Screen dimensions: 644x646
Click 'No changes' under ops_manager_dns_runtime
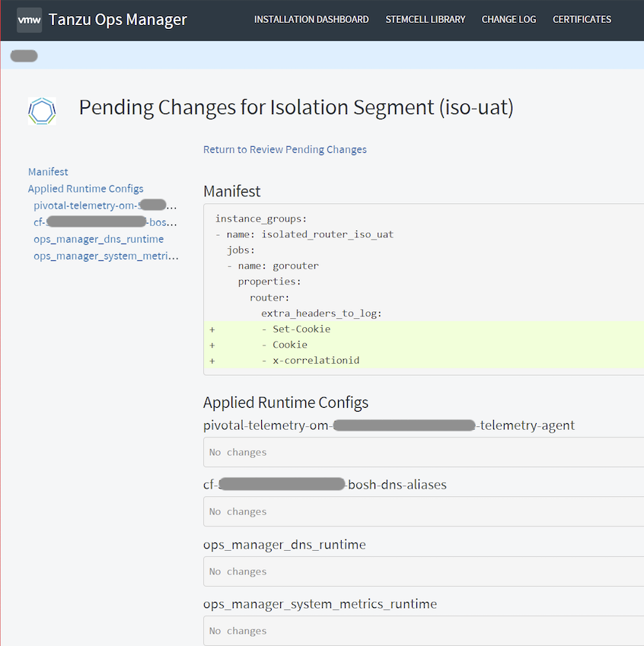[x=238, y=572]
